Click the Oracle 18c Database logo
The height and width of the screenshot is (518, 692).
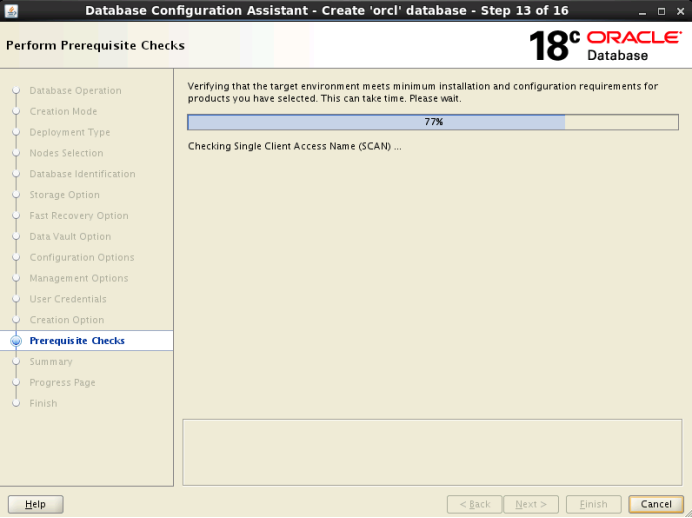605,45
